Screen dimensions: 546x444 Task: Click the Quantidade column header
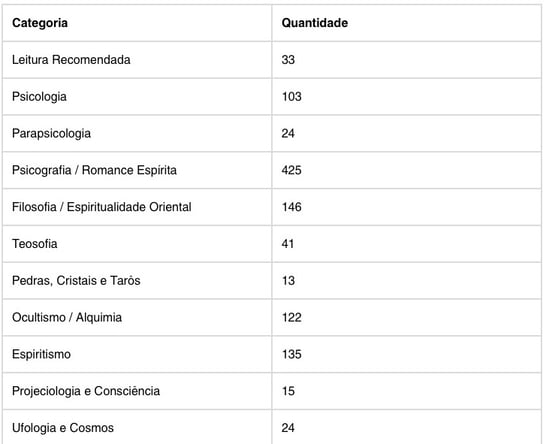[x=406, y=23]
